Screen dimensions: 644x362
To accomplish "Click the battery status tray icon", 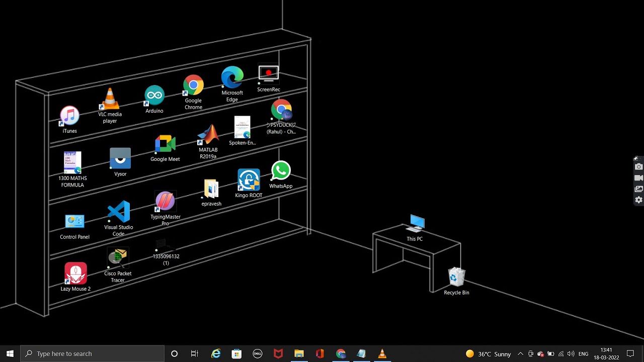I will [551, 354].
